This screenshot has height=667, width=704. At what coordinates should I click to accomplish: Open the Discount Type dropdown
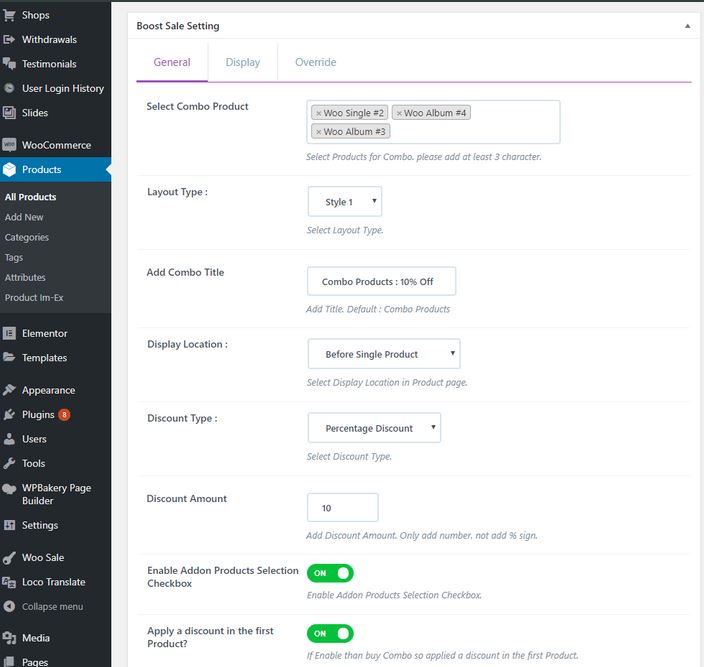(374, 428)
